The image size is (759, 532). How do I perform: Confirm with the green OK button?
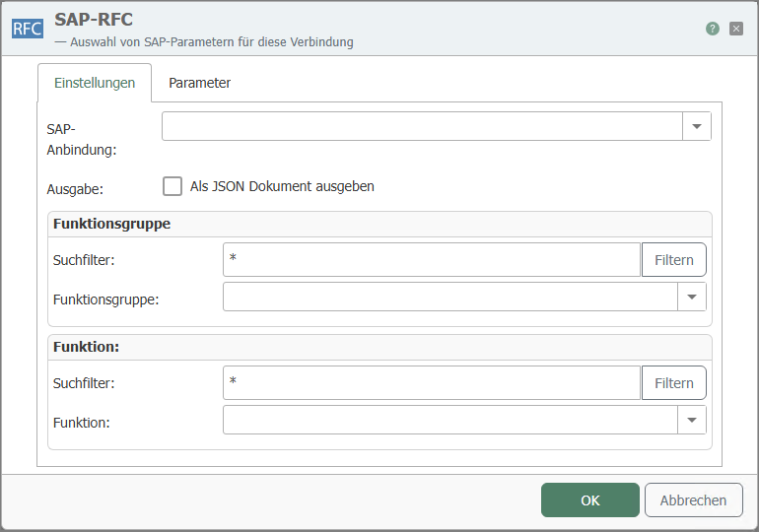pyautogui.click(x=589, y=499)
